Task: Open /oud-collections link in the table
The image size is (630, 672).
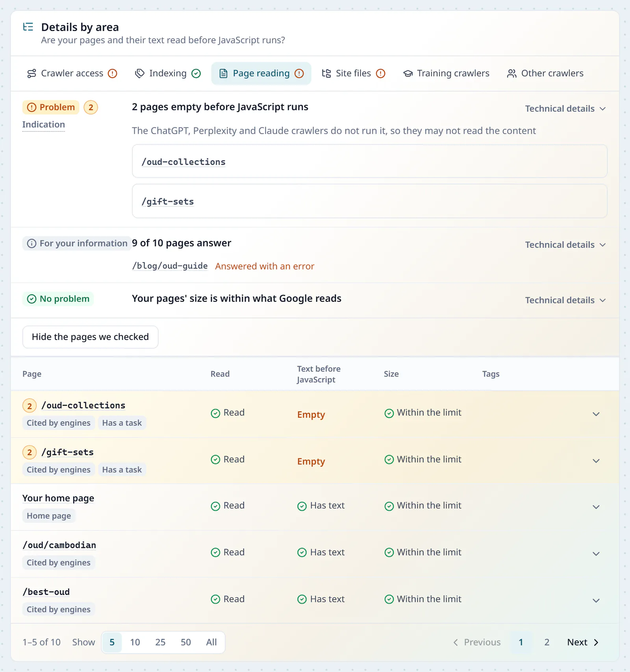Action: (83, 405)
